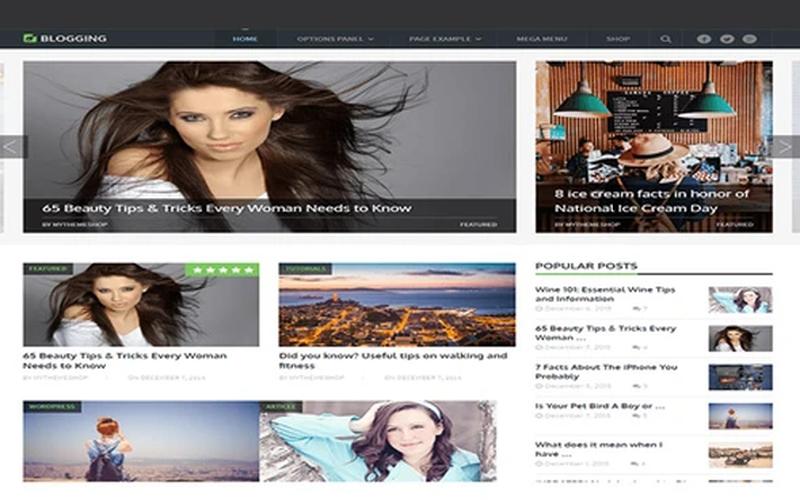Click the iPhone facts popular post thumbnail
The width and height of the screenshot is (800, 500).
[x=740, y=377]
